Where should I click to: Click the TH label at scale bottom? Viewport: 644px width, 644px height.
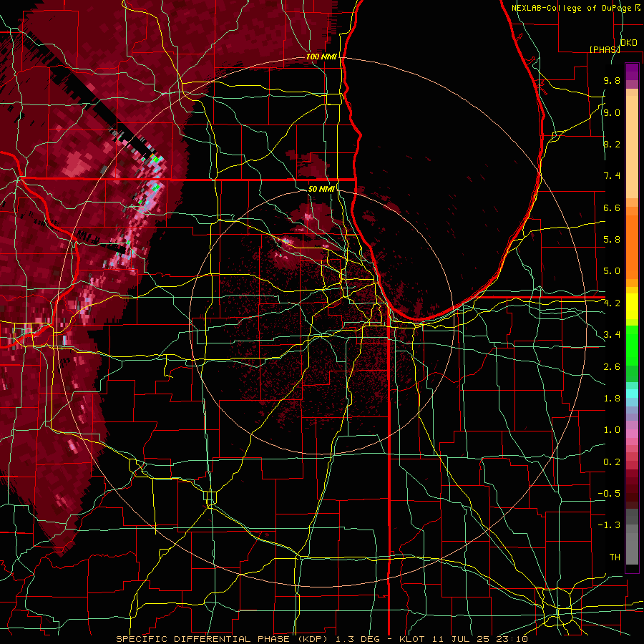click(615, 557)
